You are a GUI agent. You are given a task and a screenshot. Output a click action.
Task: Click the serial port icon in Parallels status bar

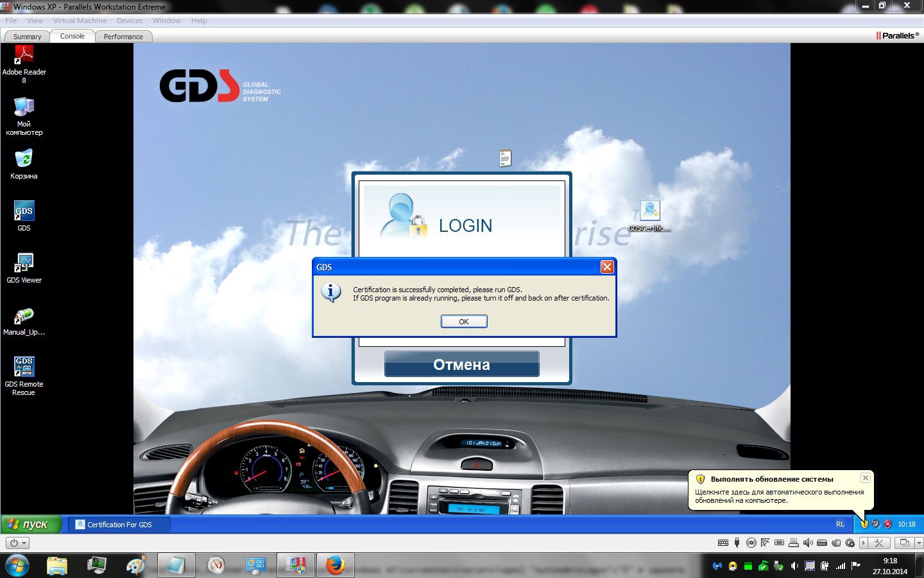point(779,543)
